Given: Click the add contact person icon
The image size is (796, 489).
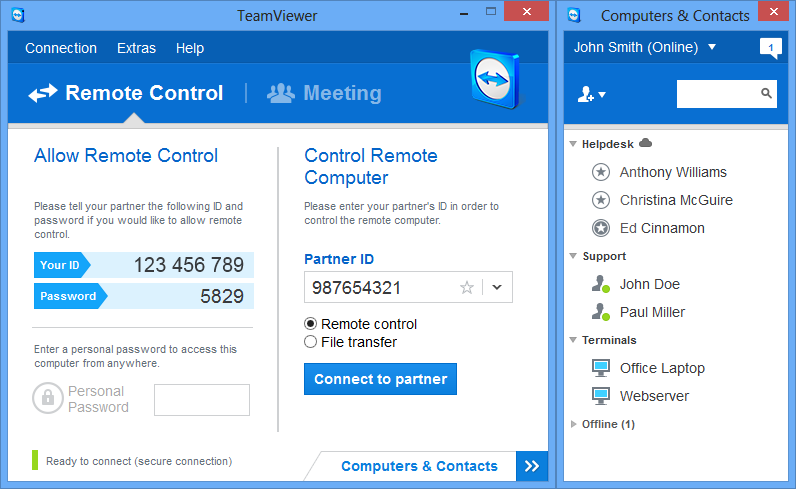Looking at the screenshot, I should pyautogui.click(x=586, y=94).
